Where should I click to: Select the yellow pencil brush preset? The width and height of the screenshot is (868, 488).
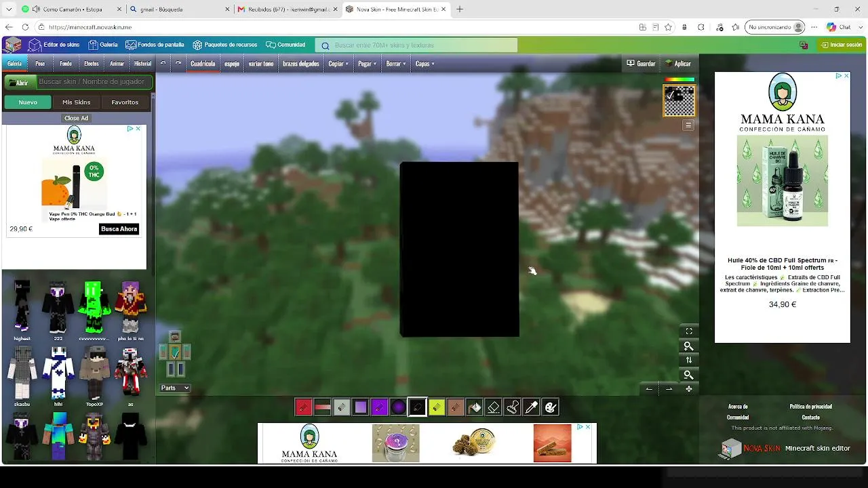(436, 407)
